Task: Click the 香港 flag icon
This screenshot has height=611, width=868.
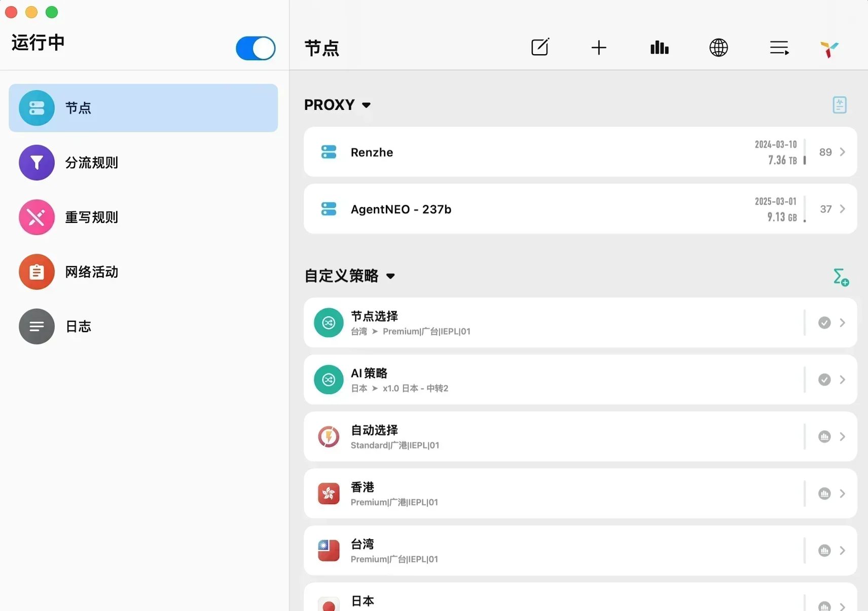Action: pyautogui.click(x=329, y=493)
